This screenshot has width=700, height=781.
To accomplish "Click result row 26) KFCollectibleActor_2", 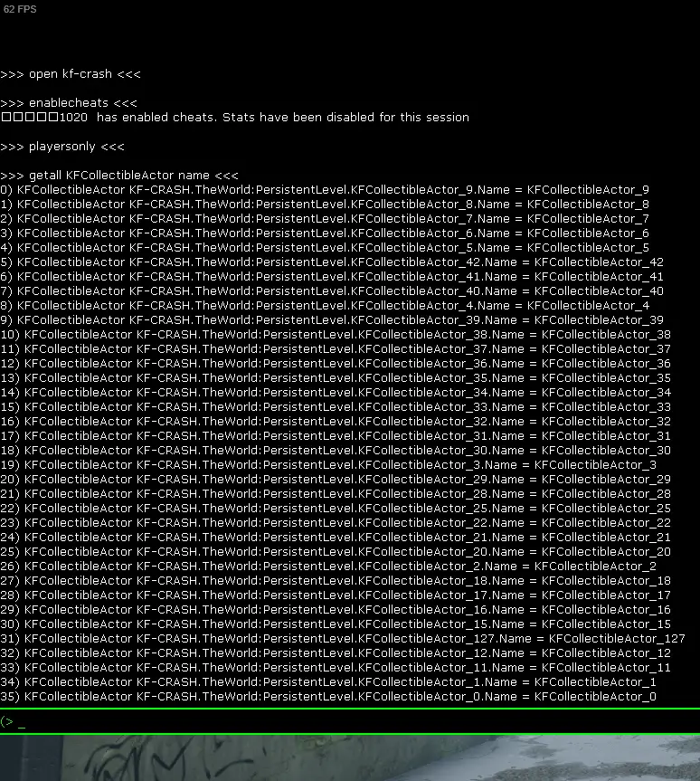I will [328, 566].
